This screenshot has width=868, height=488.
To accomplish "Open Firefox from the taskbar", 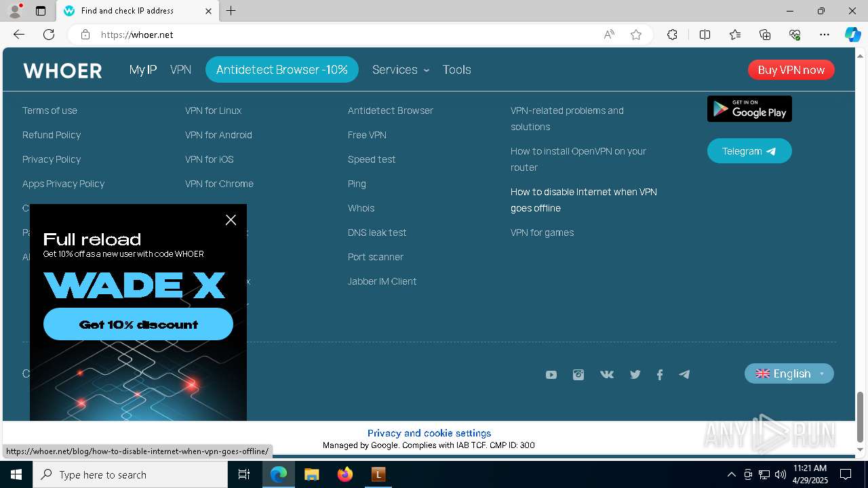I will (x=345, y=474).
